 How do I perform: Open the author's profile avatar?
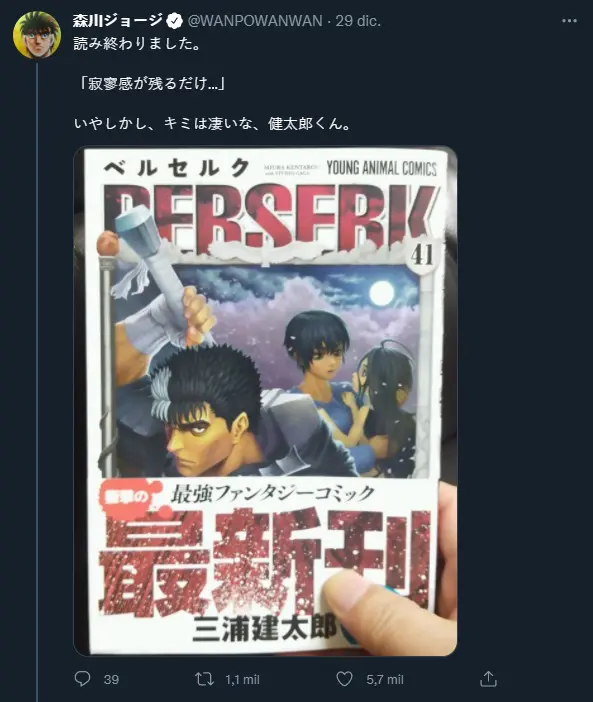click(37, 35)
